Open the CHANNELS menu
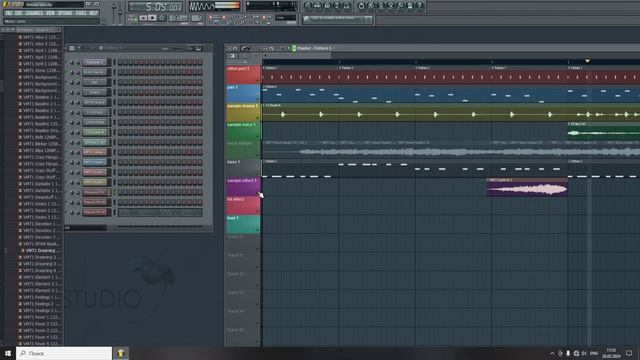 [x=34, y=13]
